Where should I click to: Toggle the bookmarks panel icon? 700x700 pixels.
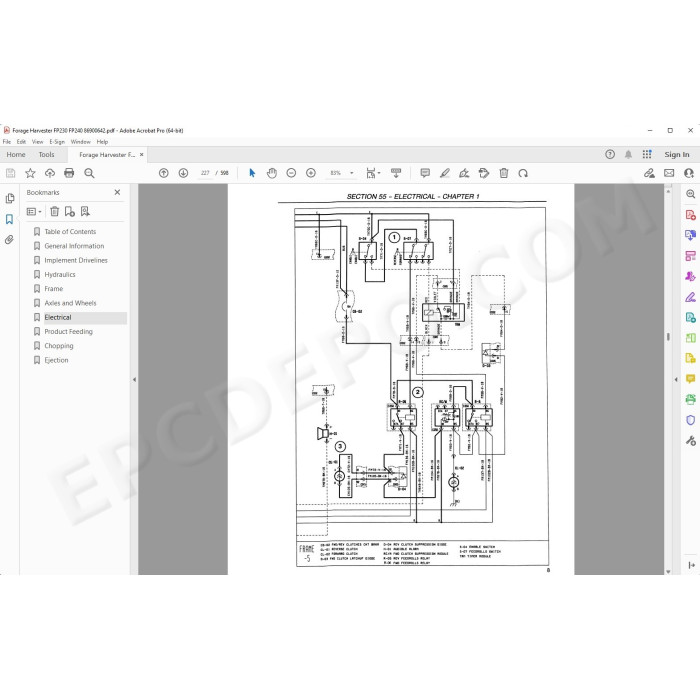tap(9, 219)
